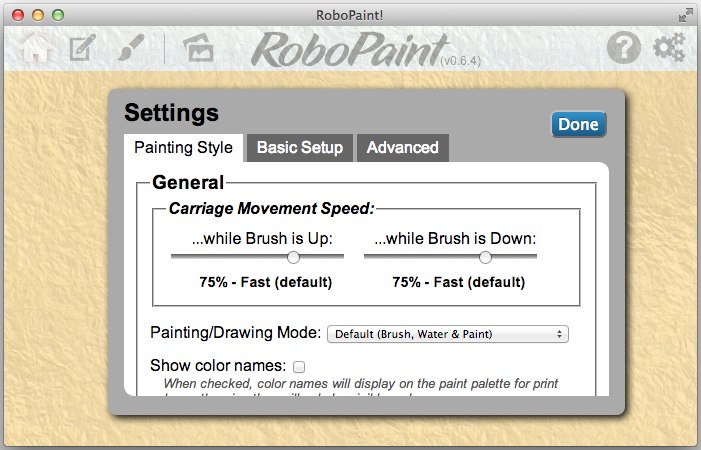Click the Done button
Viewport: 701px width, 450px height.
(578, 124)
